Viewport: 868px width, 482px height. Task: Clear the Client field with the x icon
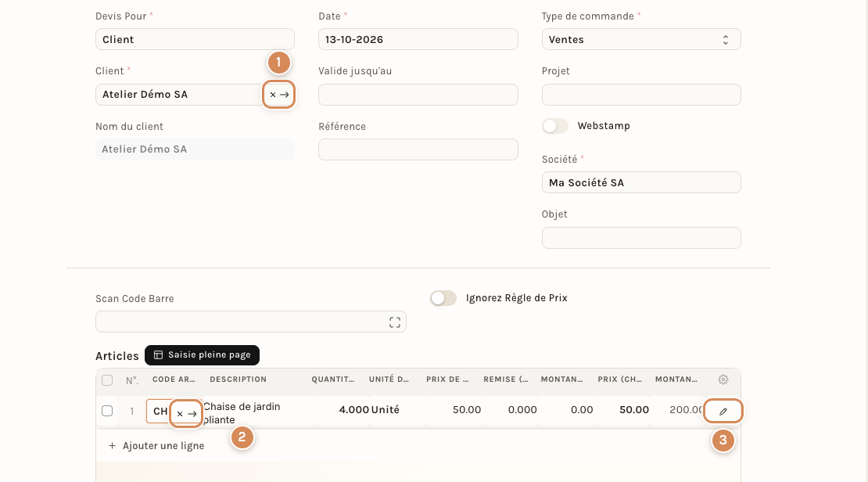click(272, 95)
